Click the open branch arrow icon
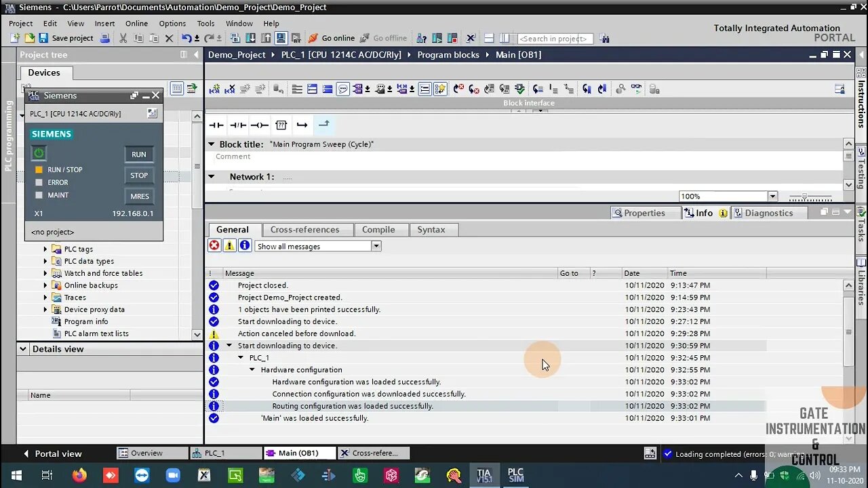Viewport: 868px width, 488px height. [302, 125]
